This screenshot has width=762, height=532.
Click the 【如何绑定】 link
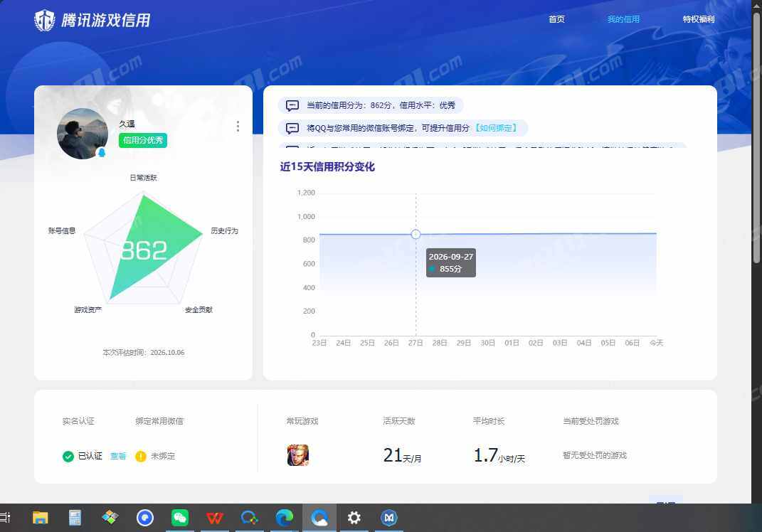click(x=495, y=128)
